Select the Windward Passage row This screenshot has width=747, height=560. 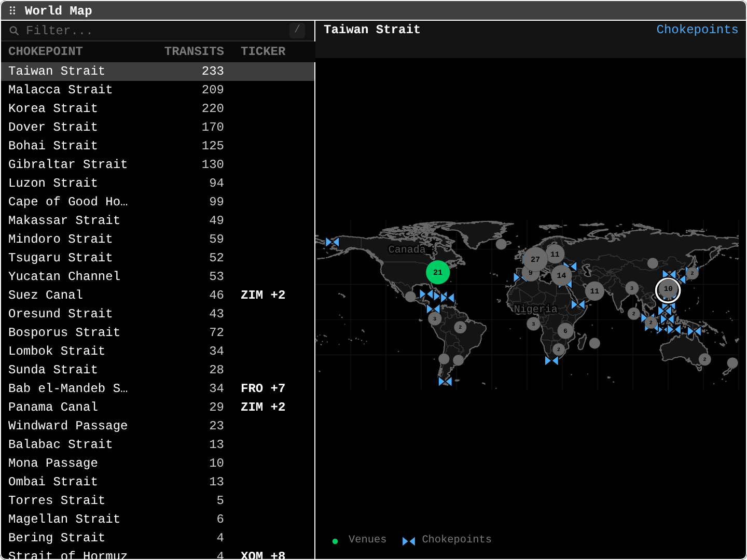point(158,426)
